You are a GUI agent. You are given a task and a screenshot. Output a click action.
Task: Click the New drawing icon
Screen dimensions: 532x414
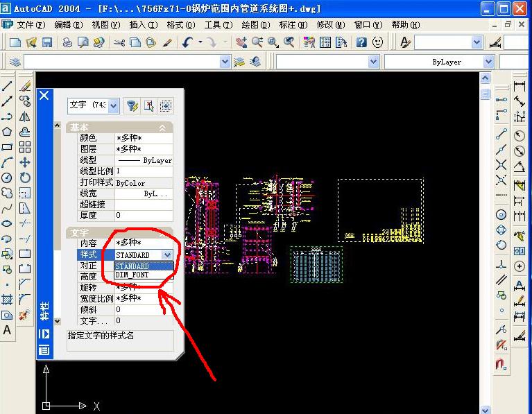[15, 42]
